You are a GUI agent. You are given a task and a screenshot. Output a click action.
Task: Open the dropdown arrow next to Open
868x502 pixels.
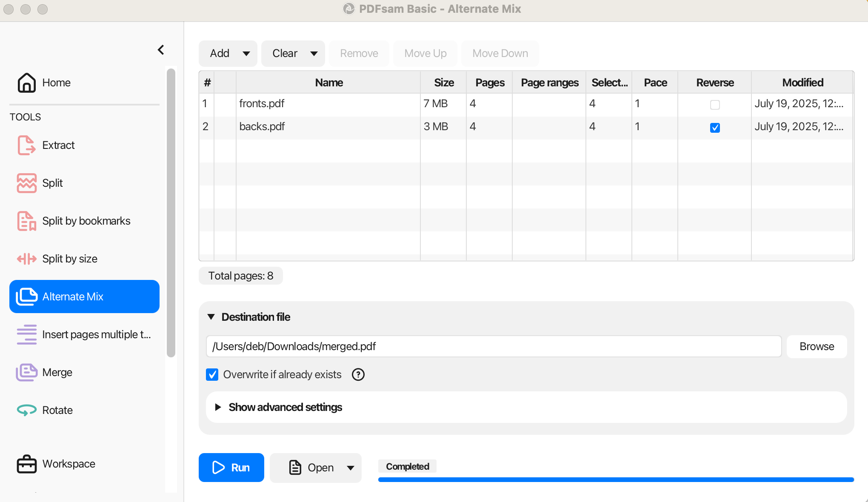pyautogui.click(x=350, y=468)
